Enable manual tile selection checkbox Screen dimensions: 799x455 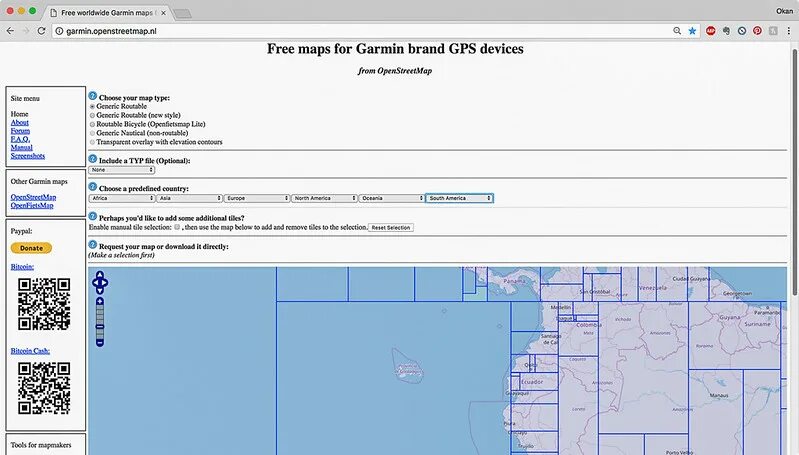(x=177, y=227)
